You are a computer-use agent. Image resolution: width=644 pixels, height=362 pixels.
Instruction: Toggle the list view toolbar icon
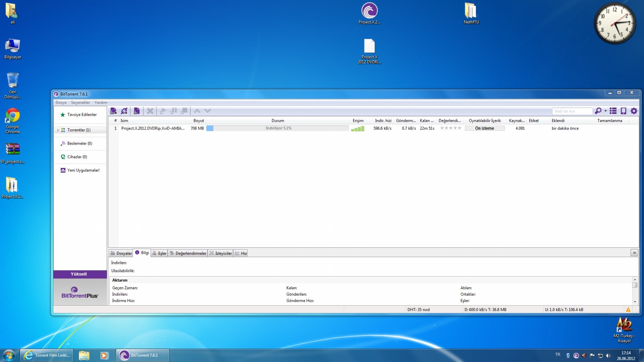pos(613,111)
